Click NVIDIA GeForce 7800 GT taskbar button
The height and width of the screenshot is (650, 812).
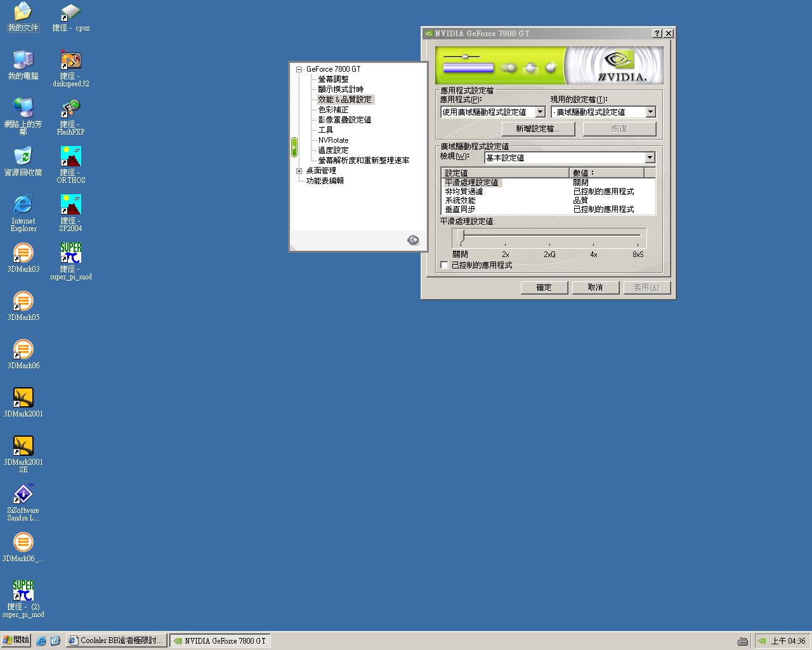[220, 641]
